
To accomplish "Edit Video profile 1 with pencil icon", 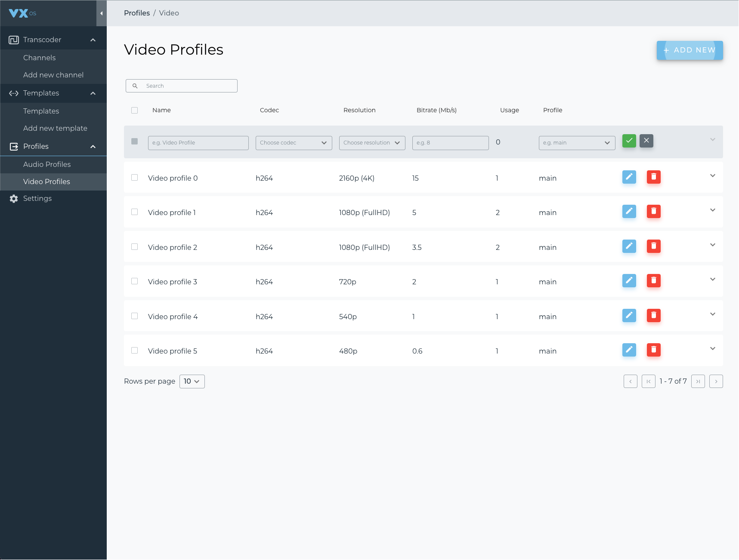I will (x=629, y=212).
